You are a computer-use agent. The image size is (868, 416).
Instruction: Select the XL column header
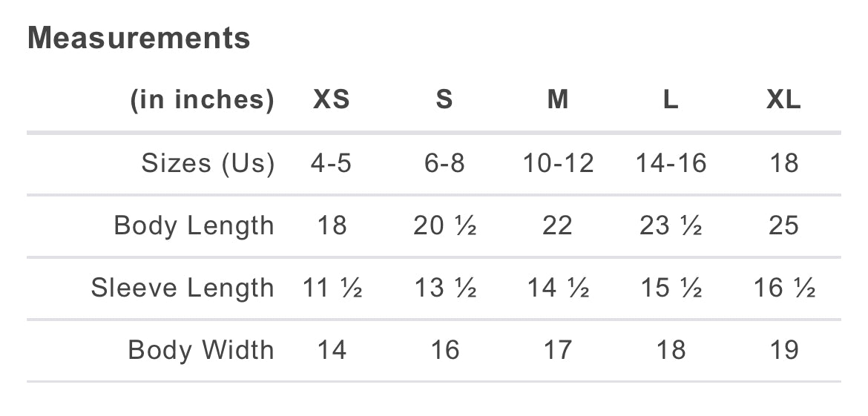[x=783, y=99]
